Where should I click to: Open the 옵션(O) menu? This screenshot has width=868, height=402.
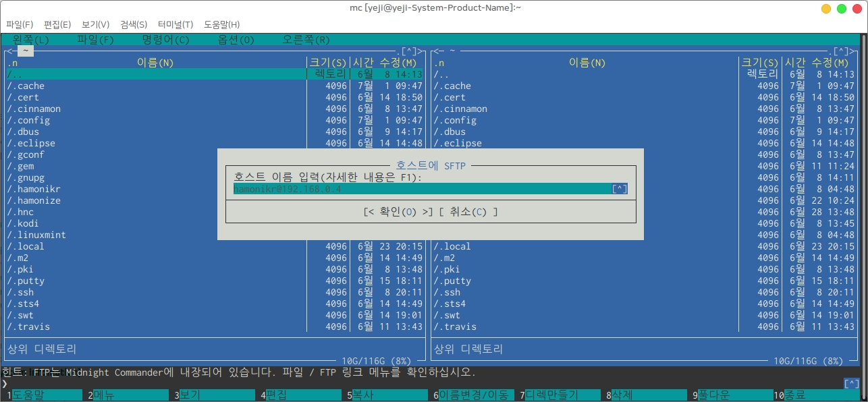pos(236,40)
